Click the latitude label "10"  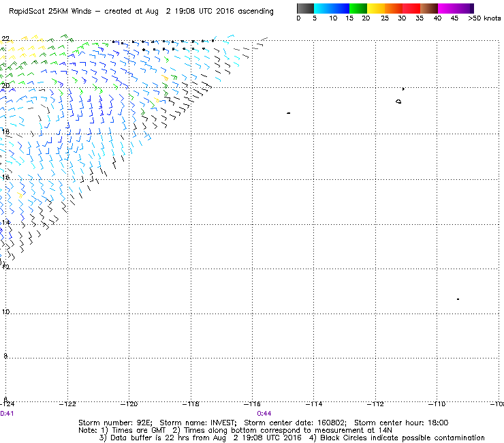coord(5,312)
